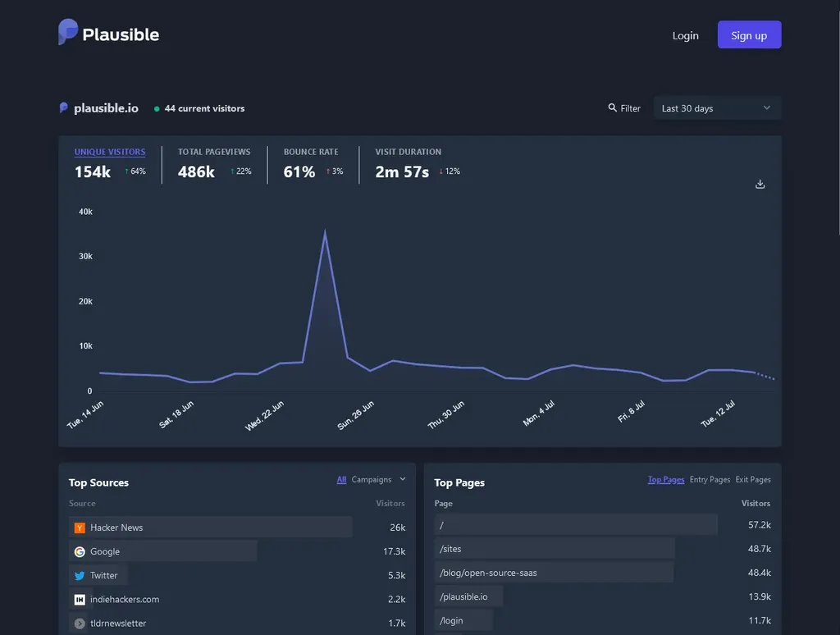
Task: Filter by /blog/open-source-saas page
Action: point(488,573)
